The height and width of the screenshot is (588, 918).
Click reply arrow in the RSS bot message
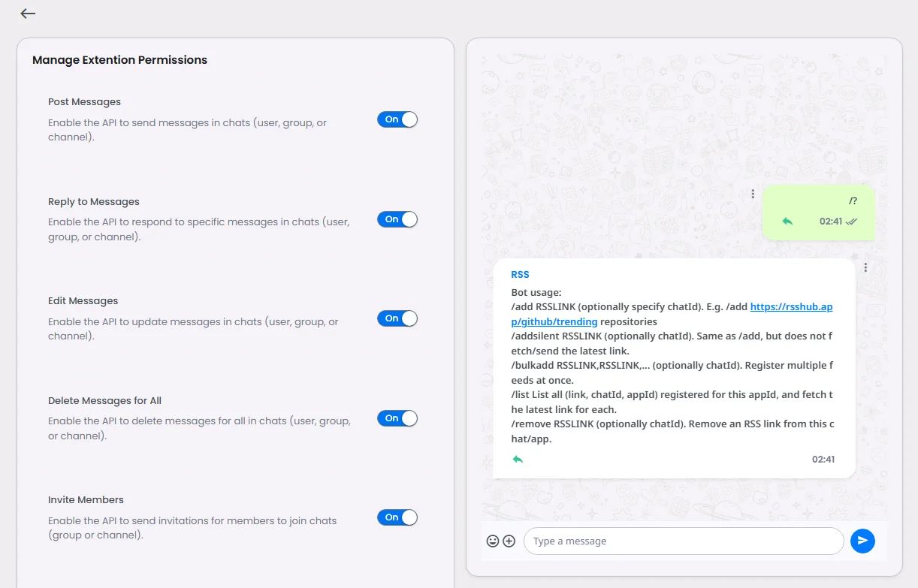[518, 459]
